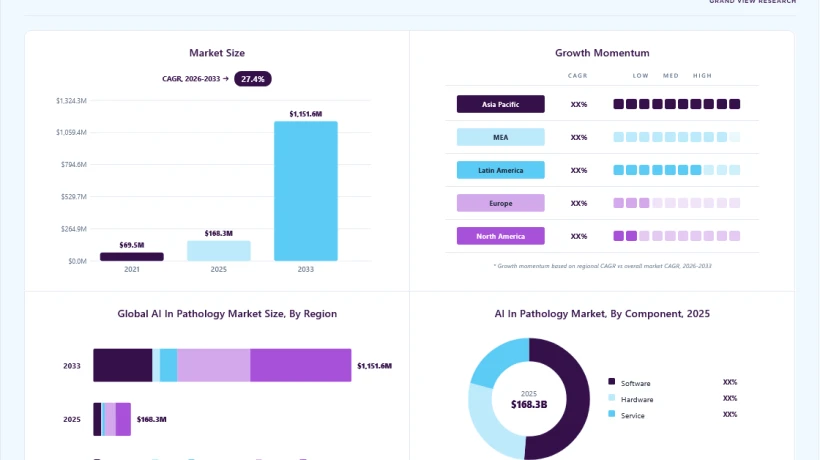Click the $168.3M label above the 2025 bar
The height and width of the screenshot is (460, 820).
pyautogui.click(x=219, y=234)
